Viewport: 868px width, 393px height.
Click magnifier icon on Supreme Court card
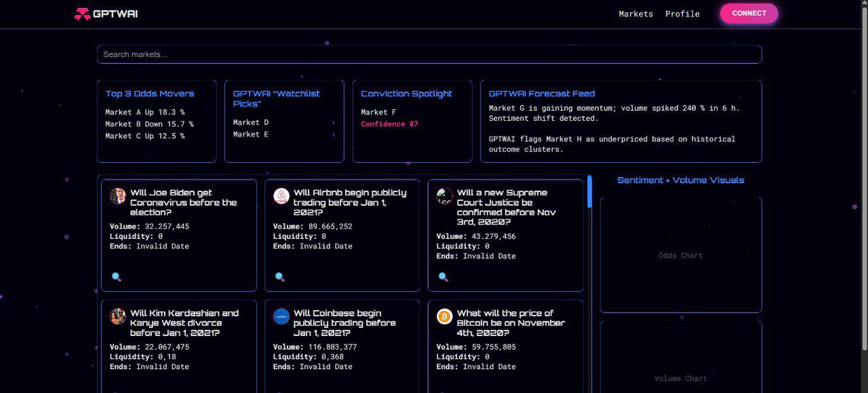coord(443,276)
